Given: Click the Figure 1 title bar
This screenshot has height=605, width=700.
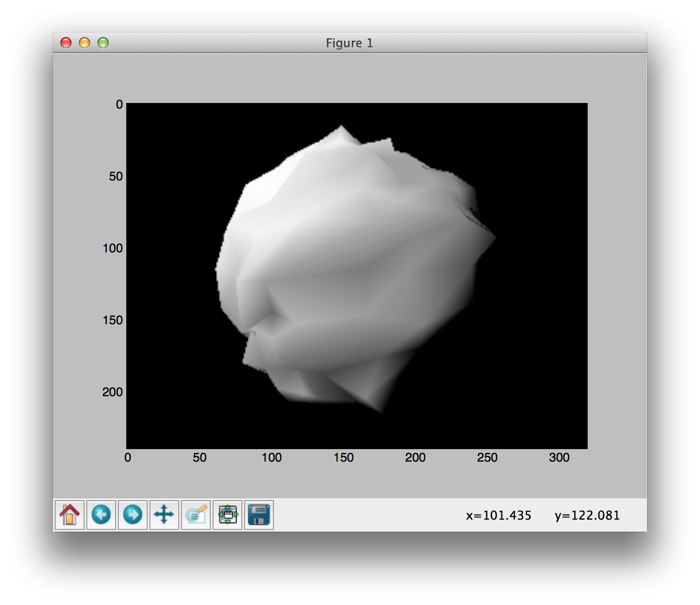Looking at the screenshot, I should tap(349, 43).
